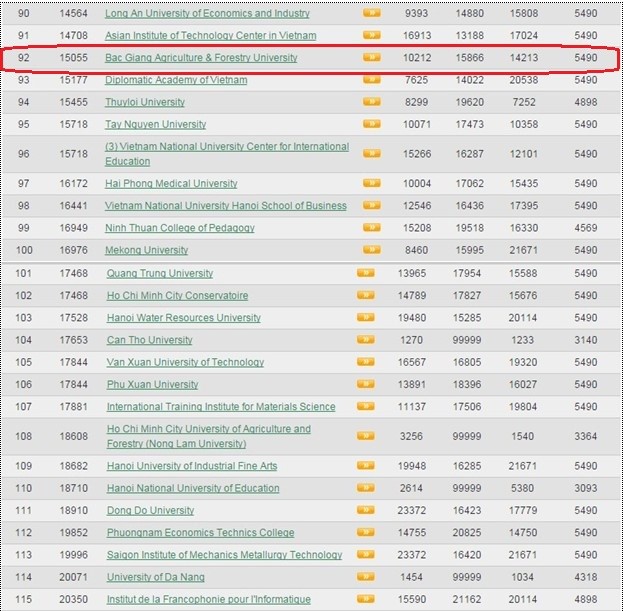Follow the Dong Do University link
The image size is (623, 611).
coord(150,511)
